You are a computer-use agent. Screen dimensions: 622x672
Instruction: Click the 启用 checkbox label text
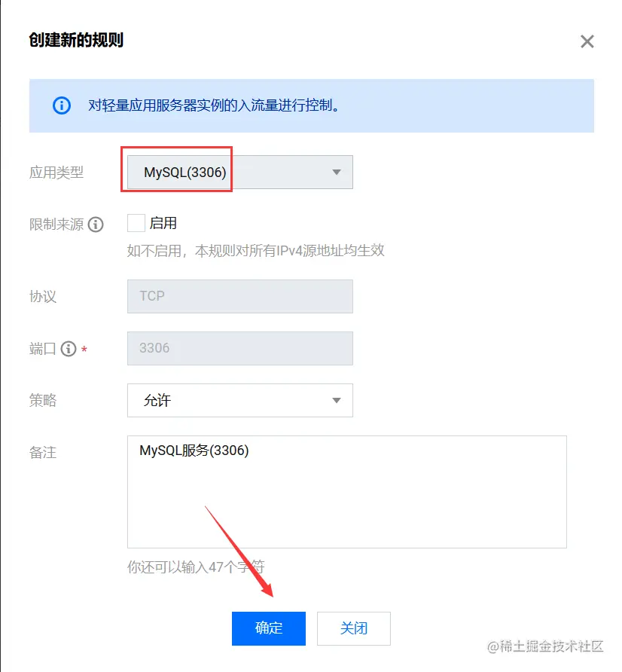[163, 223]
